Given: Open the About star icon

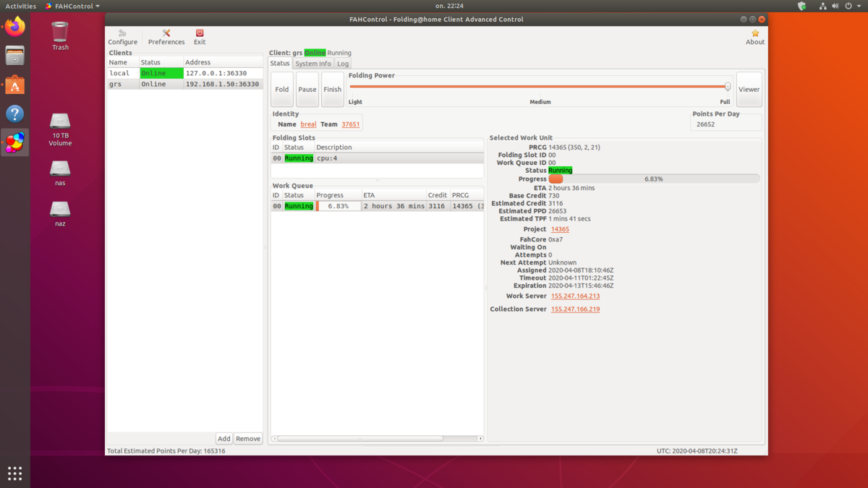Looking at the screenshot, I should [x=755, y=37].
